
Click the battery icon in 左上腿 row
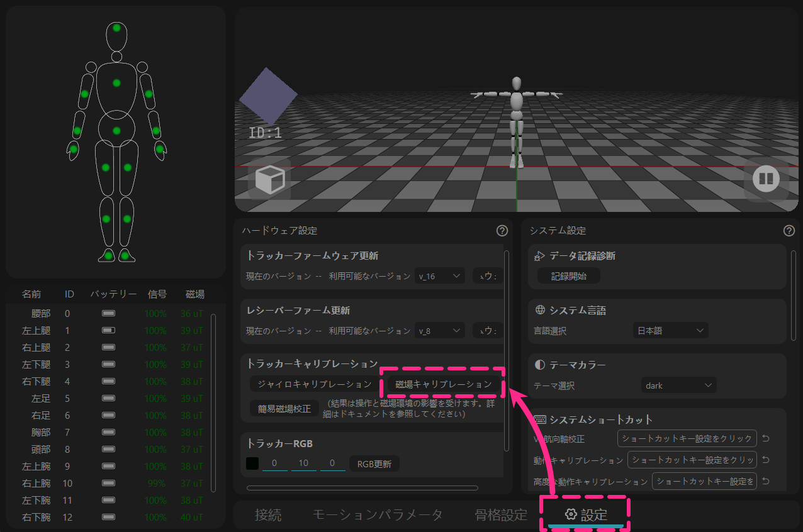pos(108,330)
